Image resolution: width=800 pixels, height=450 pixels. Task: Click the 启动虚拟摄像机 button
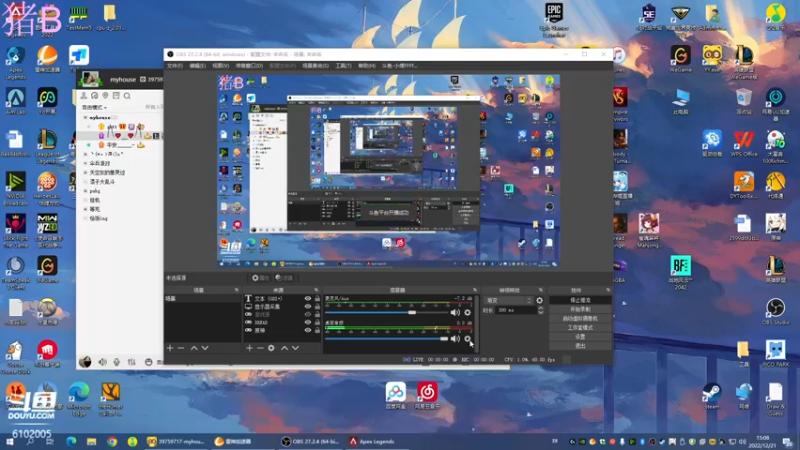click(580, 318)
